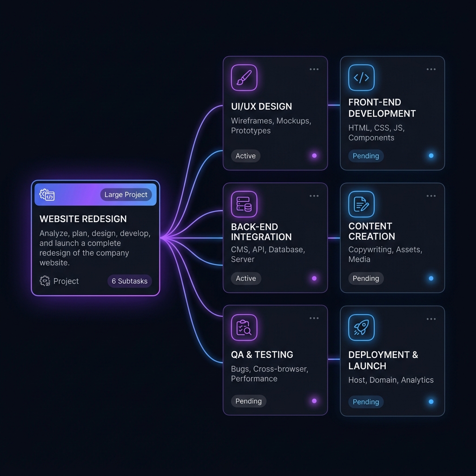Screen dimensions: 476x476
Task: Click the blue status dot on Content Creation
Action: click(431, 278)
